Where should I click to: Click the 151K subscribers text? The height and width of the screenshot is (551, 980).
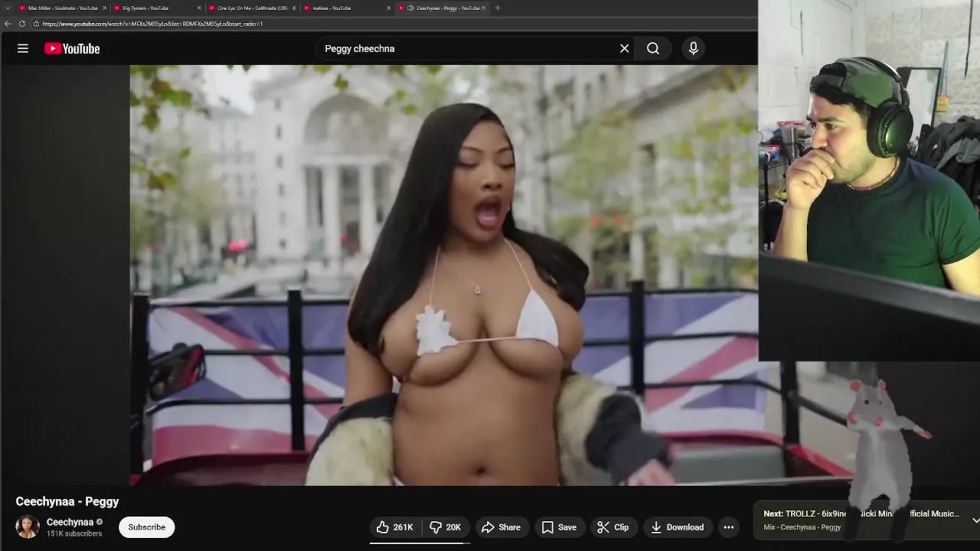point(74,533)
